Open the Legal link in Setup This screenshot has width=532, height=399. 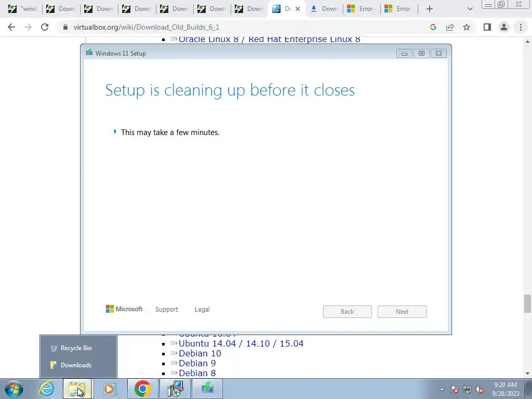pos(202,310)
